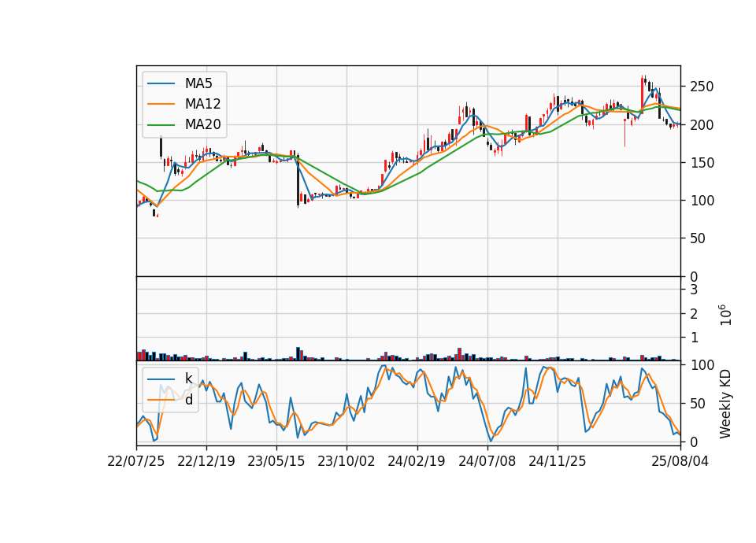Image resolution: width=756 pixels, height=543 pixels.
Task: Click the 24/11/25 date axis label
Action: click(558, 461)
